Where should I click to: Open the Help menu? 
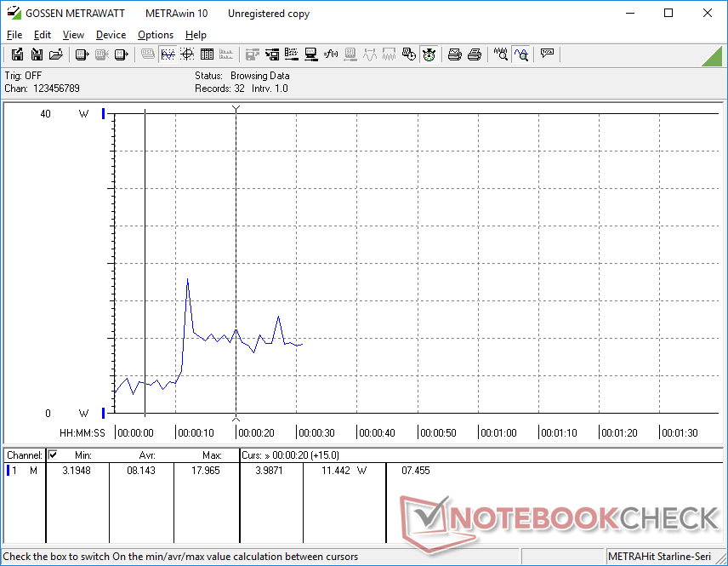point(196,35)
